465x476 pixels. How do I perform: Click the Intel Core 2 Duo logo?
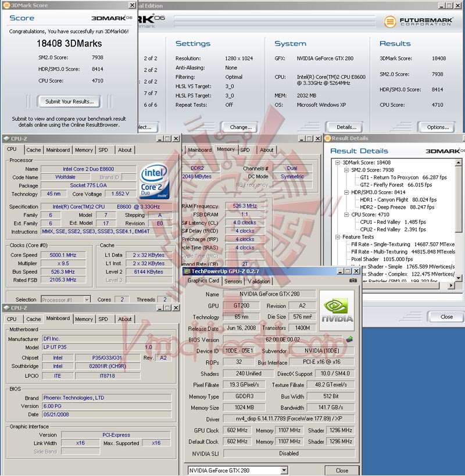[x=154, y=181]
